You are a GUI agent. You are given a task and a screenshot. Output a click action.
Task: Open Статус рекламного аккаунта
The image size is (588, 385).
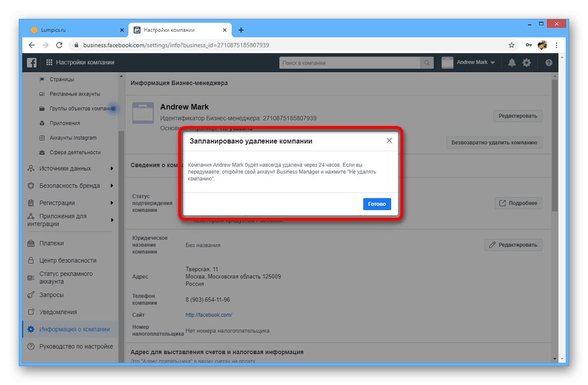(x=66, y=278)
